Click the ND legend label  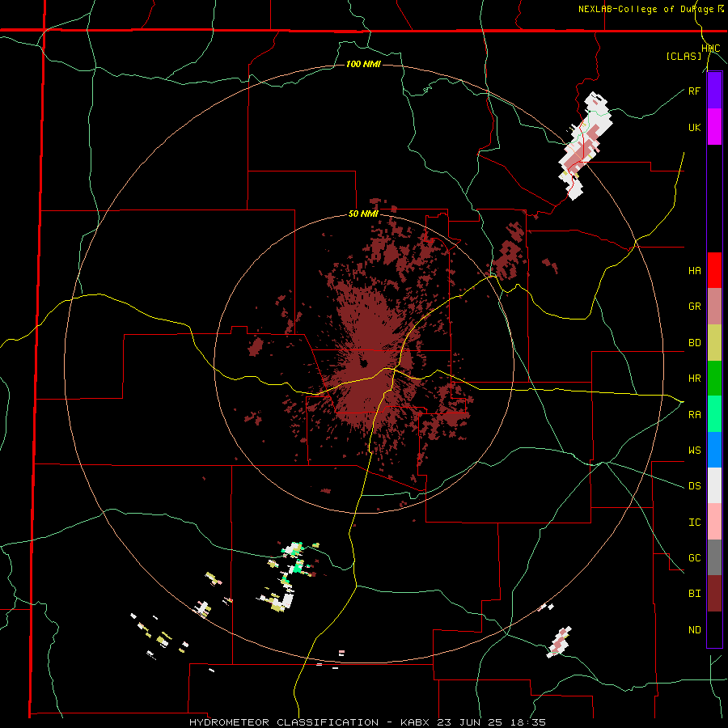point(694,629)
